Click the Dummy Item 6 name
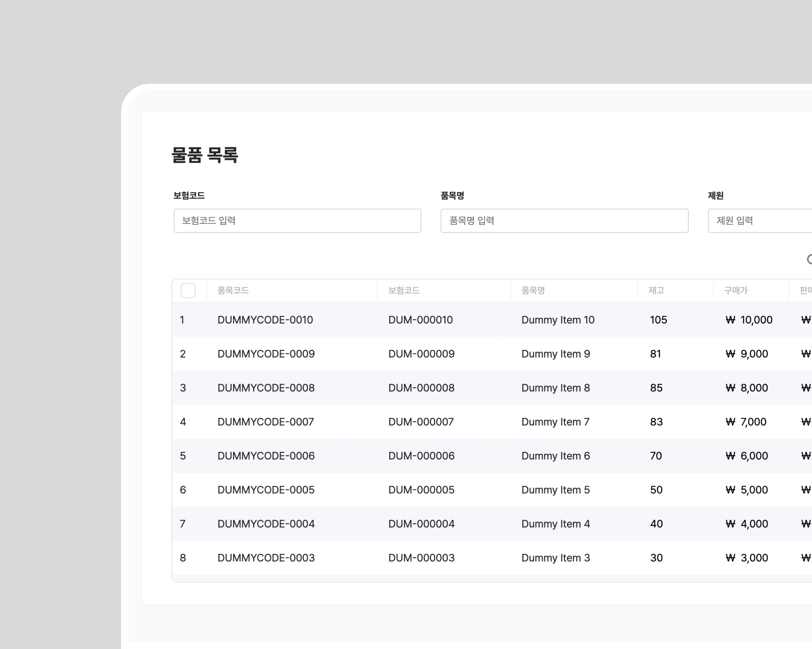Screen dimensions: 812x649 point(555,456)
